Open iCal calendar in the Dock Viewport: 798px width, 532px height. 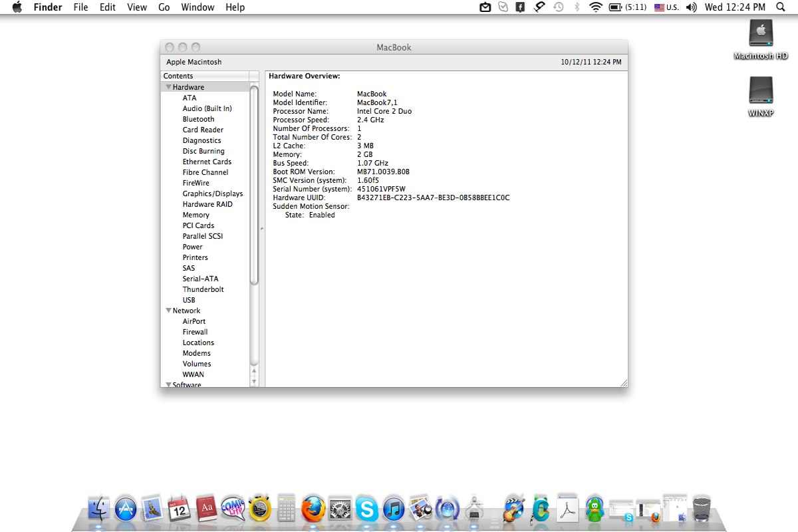(x=180, y=509)
